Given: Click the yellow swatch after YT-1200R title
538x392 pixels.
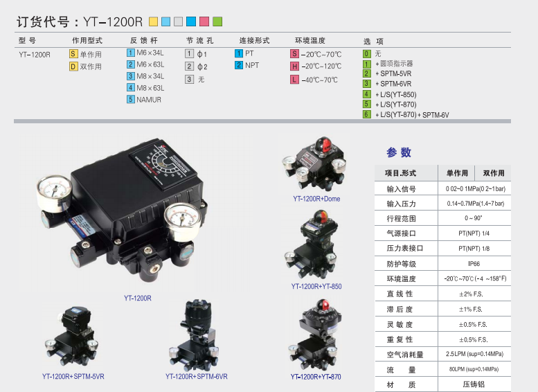Looking at the screenshot, I should click(153, 21).
